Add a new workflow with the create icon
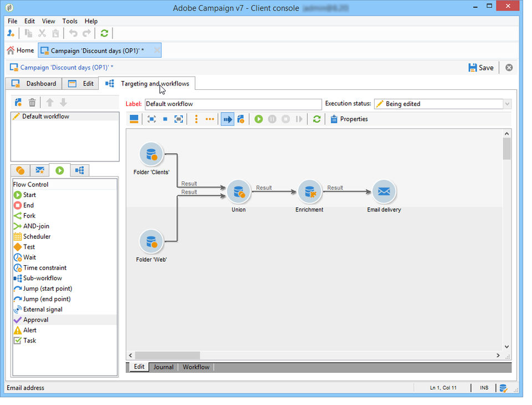Image resolution: width=532 pixels, height=405 pixels. click(18, 102)
